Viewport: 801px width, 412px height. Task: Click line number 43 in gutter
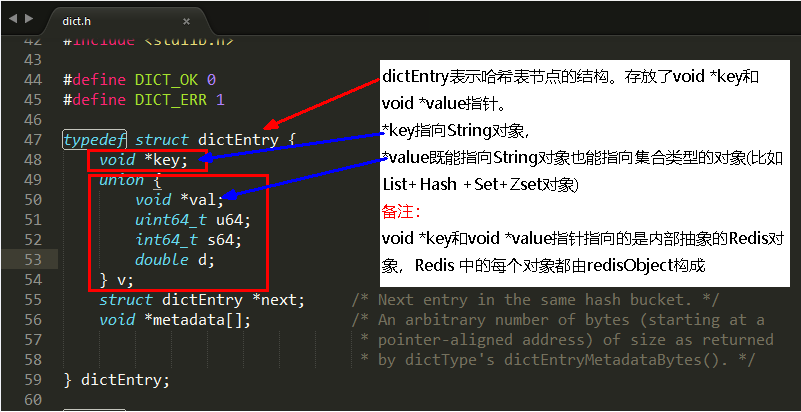tap(33, 60)
